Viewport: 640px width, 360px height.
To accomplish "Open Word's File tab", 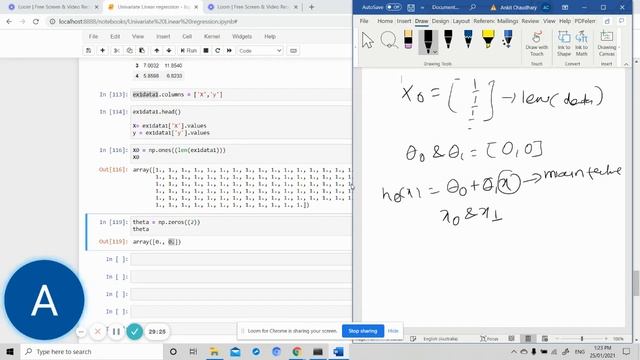I will pyautogui.click(x=364, y=21).
